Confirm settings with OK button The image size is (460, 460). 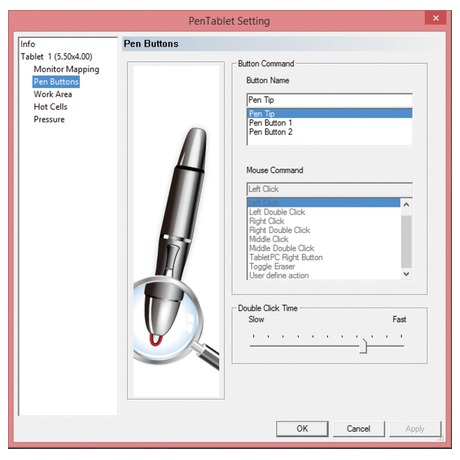302,429
